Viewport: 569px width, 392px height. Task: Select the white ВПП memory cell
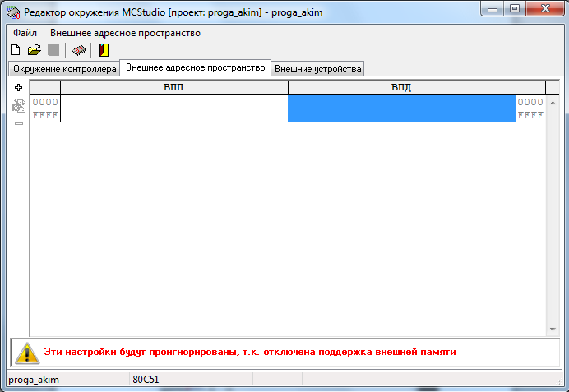click(x=174, y=108)
